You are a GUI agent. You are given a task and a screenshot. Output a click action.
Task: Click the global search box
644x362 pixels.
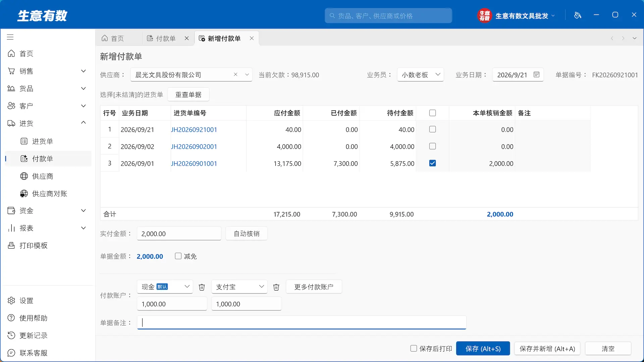pos(388,16)
